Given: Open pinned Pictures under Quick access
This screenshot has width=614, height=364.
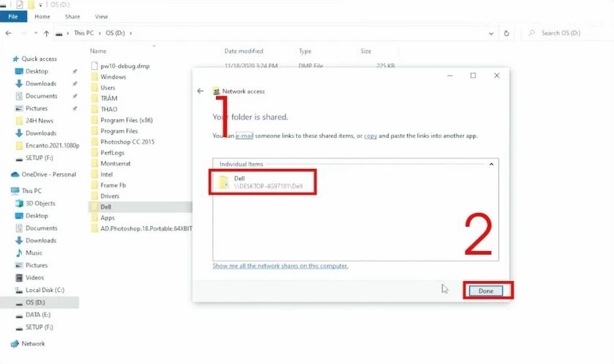Looking at the screenshot, I should [x=37, y=109].
